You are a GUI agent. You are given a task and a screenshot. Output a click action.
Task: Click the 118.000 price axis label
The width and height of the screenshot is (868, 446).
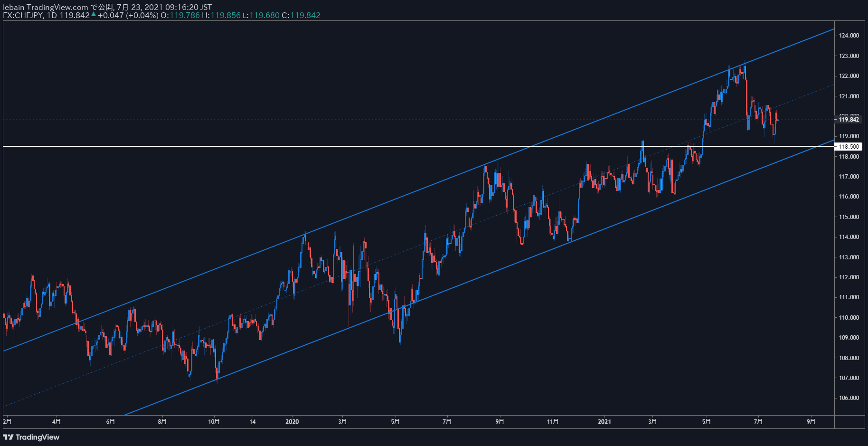pyautogui.click(x=849, y=157)
